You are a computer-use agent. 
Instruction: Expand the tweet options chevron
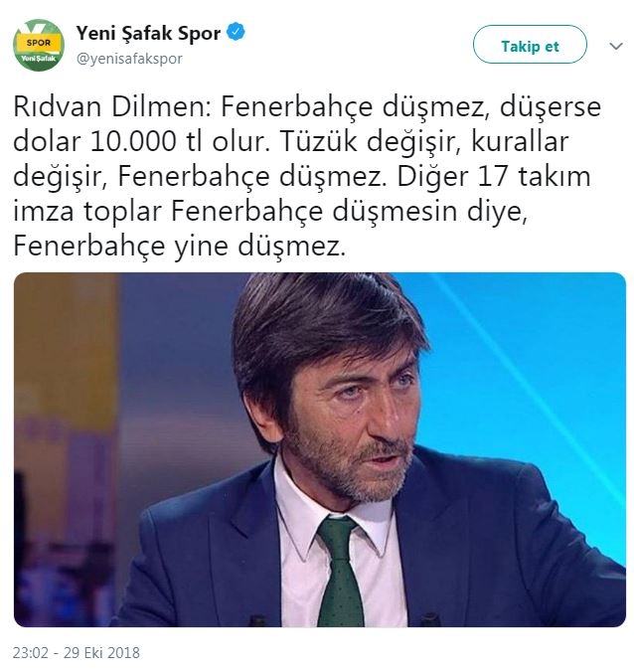[615, 46]
